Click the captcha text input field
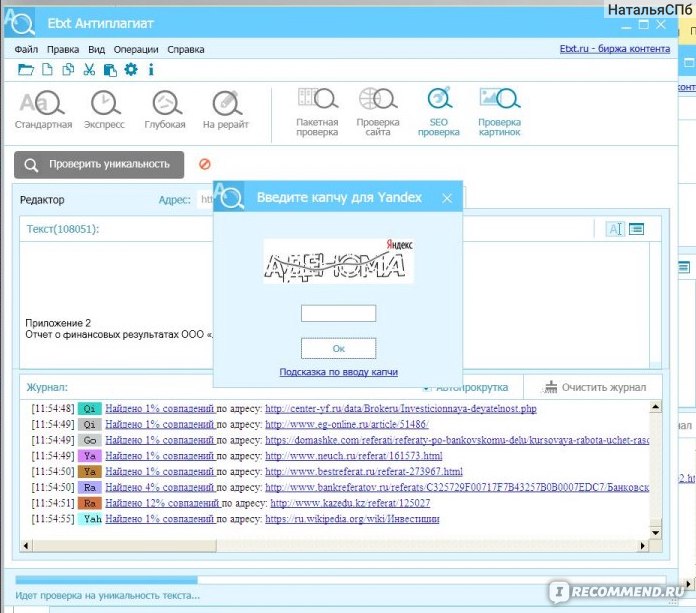Viewport: 696px width, 613px height. click(x=338, y=313)
